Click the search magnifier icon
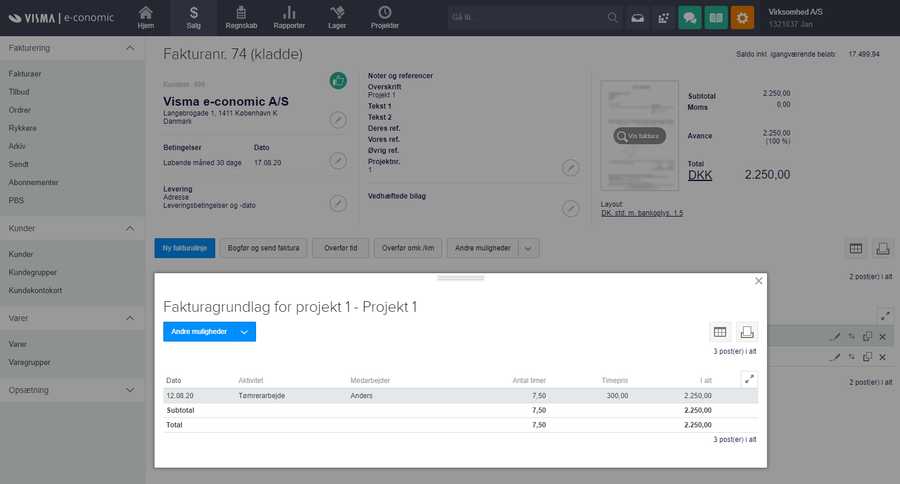This screenshot has height=484, width=900. coord(612,18)
